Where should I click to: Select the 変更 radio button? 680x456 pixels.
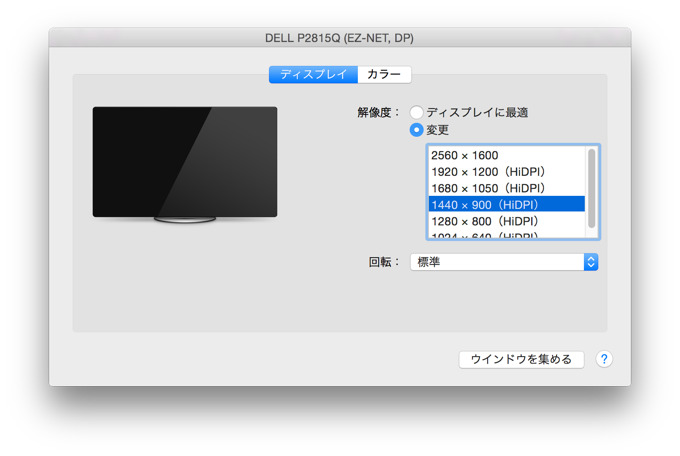pos(416,130)
